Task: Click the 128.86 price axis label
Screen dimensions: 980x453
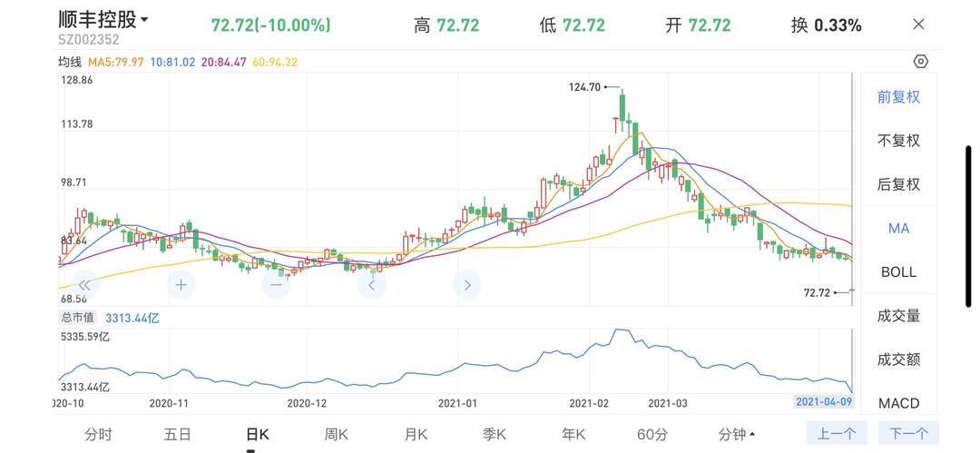Action: coord(76,80)
